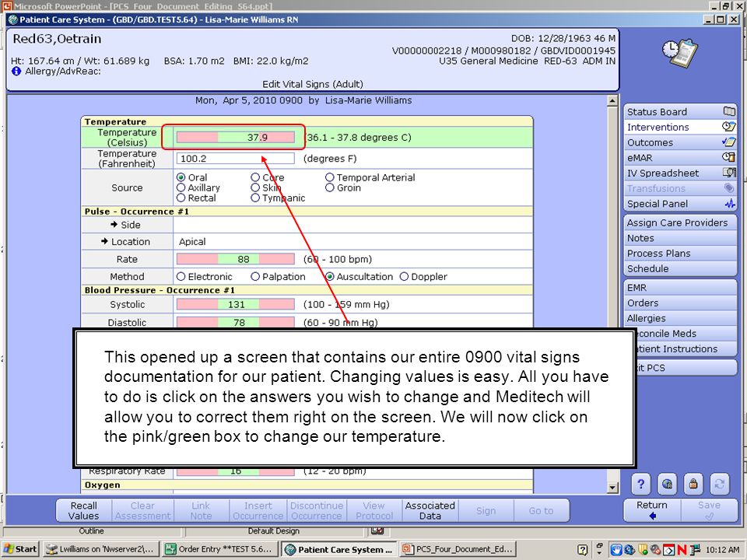Click the network computers tray icon
Viewport: 747px width, 560px height.
(695, 549)
